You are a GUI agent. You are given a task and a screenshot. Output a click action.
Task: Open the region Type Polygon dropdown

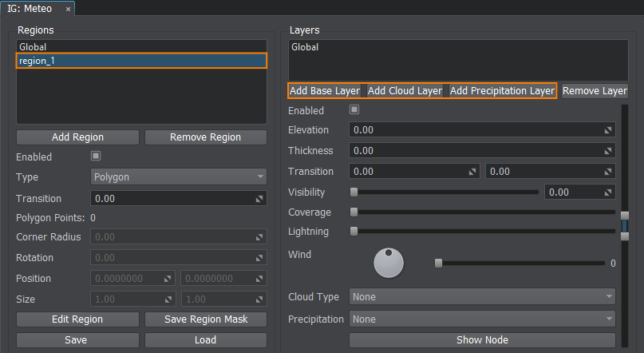(179, 177)
